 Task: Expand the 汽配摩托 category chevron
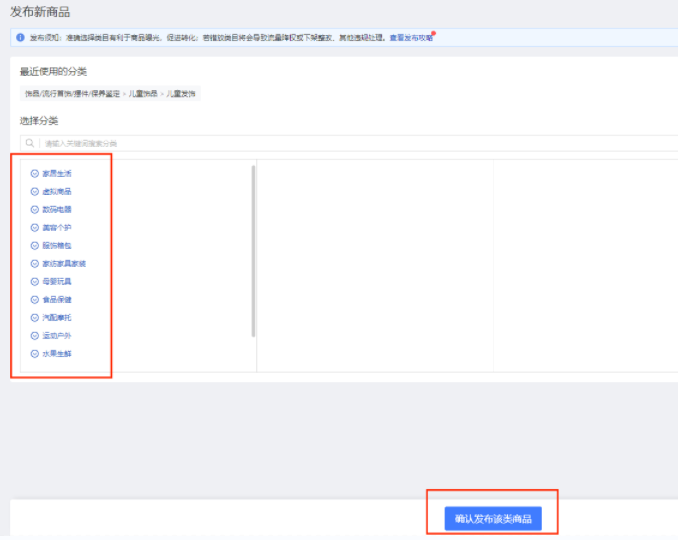(35, 318)
